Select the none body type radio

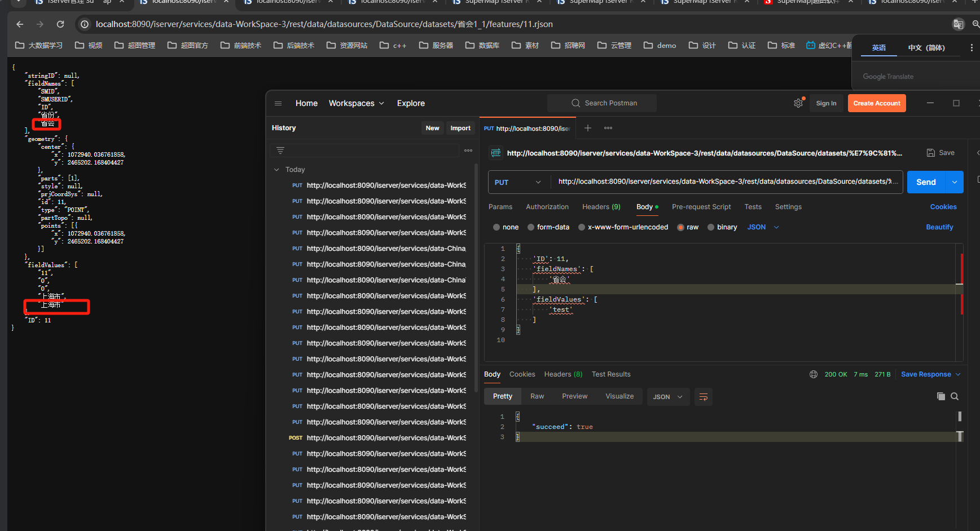496,227
